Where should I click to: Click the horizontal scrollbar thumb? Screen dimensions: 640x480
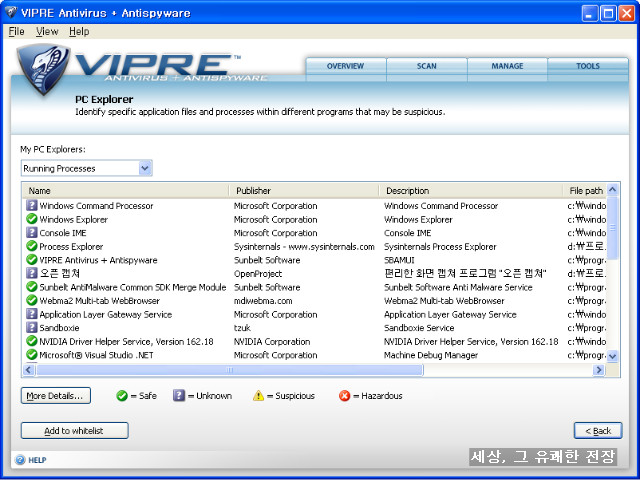point(230,370)
